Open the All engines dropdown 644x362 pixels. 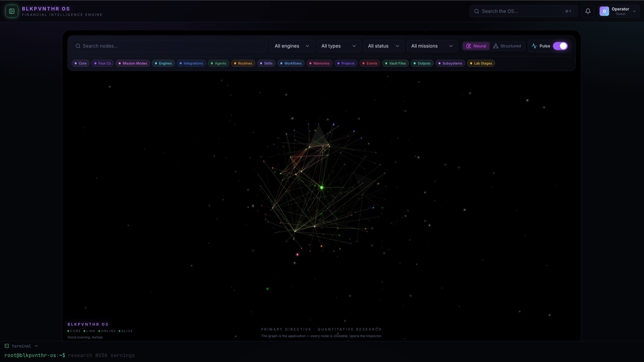[292, 46]
